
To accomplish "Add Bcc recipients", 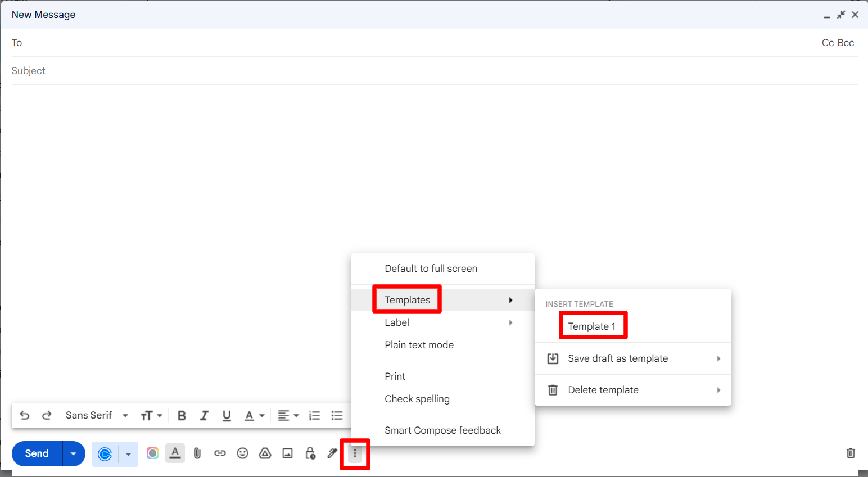I will click(x=846, y=43).
